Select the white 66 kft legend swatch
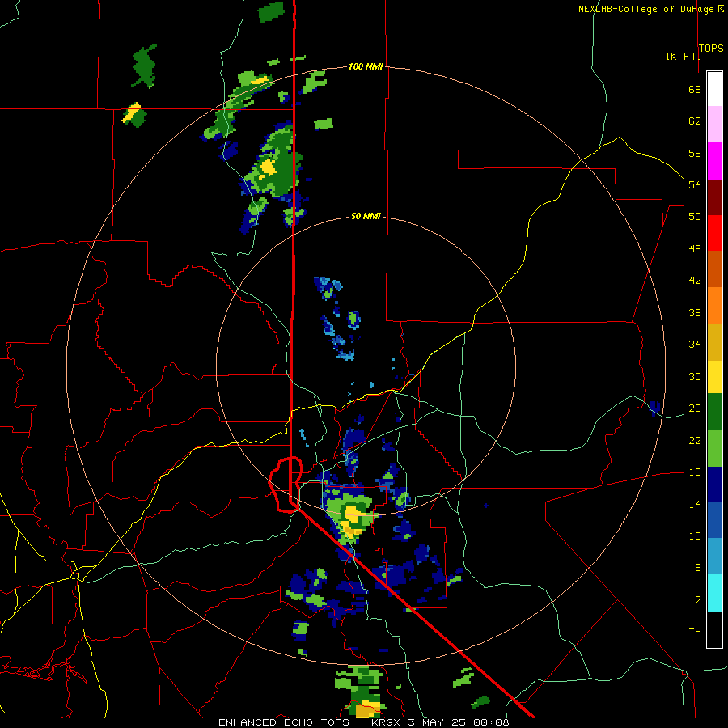The image size is (728, 728). coord(714,89)
